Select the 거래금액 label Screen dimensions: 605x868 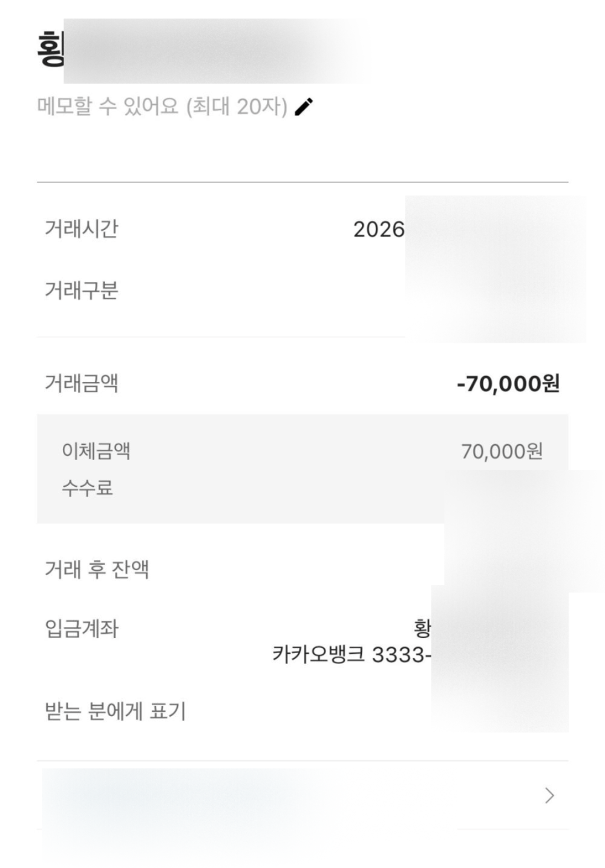(81, 383)
